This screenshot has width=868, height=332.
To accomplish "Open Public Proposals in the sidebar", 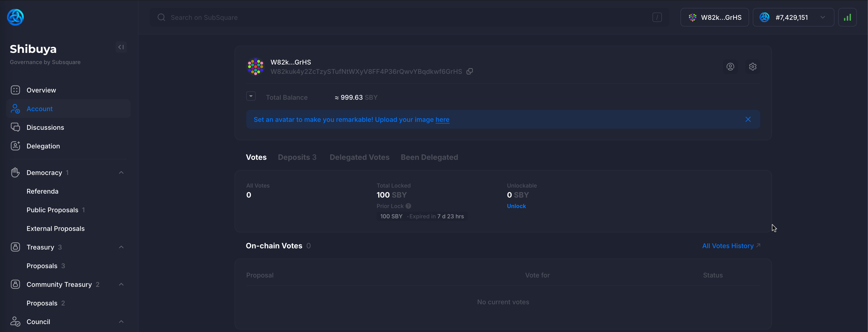I will (52, 210).
